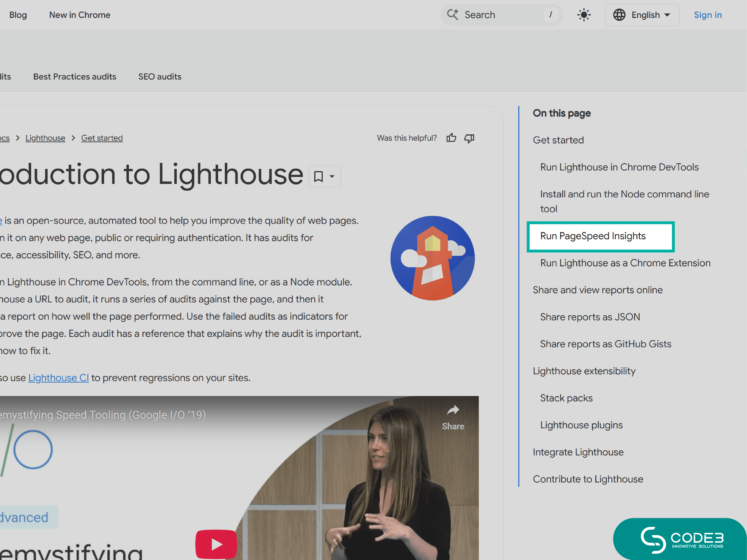This screenshot has height=560, width=747.
Task: Jump to Run Lighthouse as a Chrome Extension
Action: coord(625,263)
